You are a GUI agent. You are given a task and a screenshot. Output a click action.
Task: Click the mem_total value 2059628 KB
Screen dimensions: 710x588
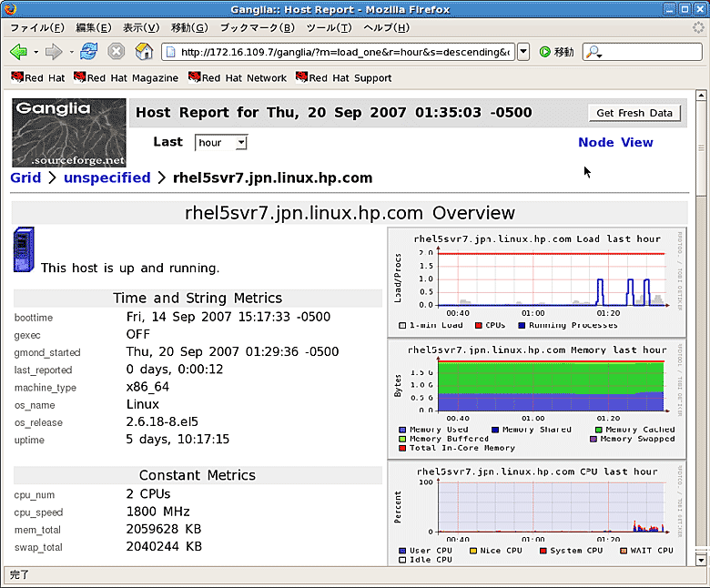pyautogui.click(x=164, y=529)
